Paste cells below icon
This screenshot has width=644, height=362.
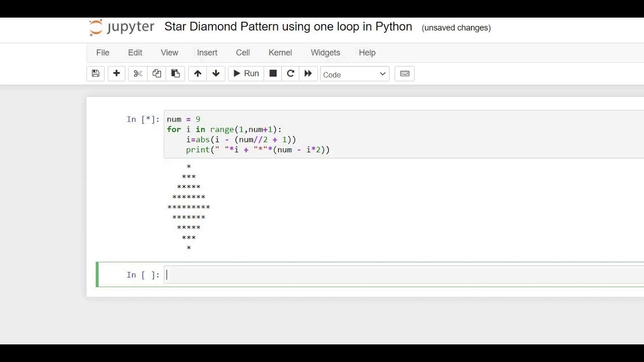[x=176, y=73]
